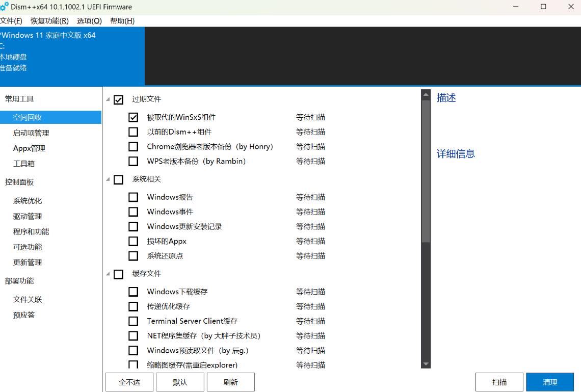
Task: Open the 恢复功能(R) menu
Action: pos(49,21)
